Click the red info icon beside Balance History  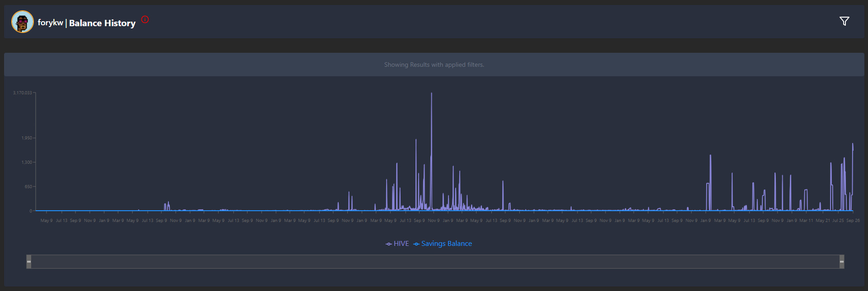(x=145, y=19)
